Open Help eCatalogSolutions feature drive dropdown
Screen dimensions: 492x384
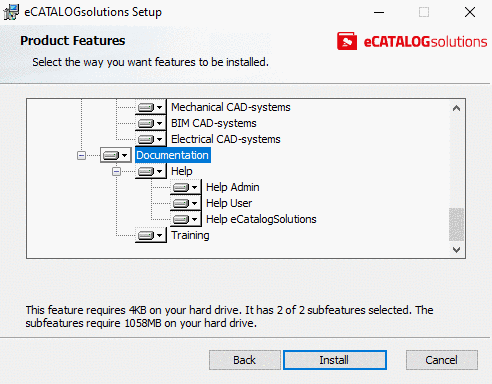(x=186, y=219)
